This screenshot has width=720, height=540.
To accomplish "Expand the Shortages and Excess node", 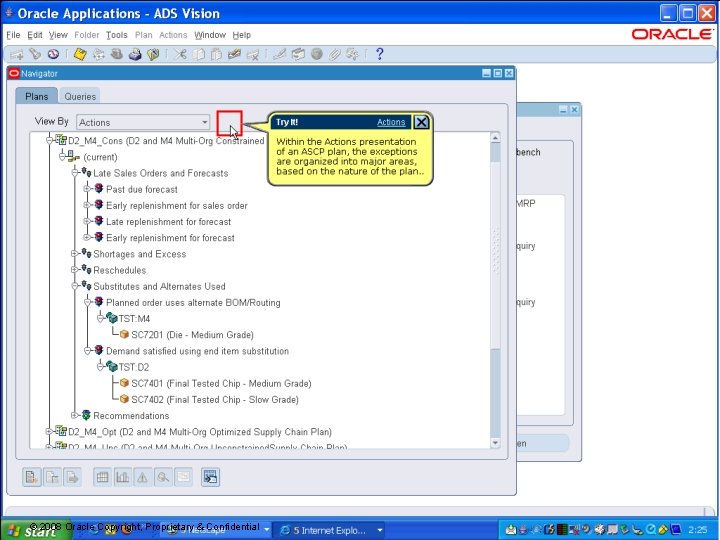I will (75, 253).
